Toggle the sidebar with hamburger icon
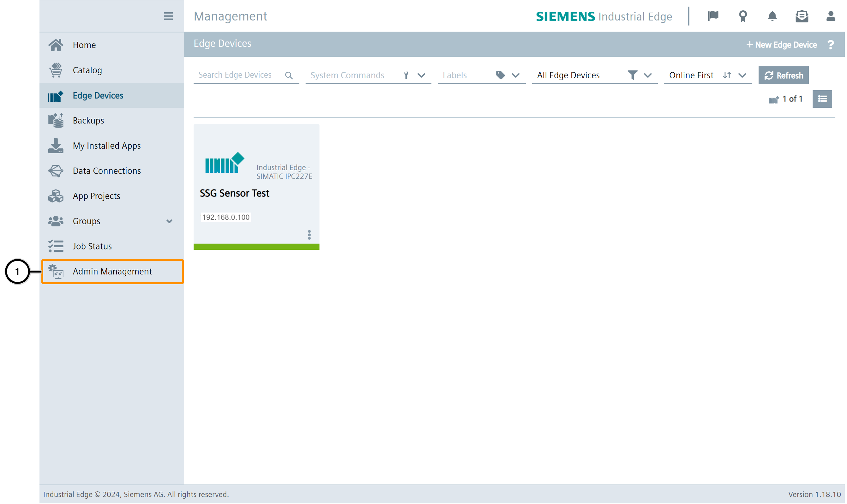The width and height of the screenshot is (847, 504). point(168,16)
